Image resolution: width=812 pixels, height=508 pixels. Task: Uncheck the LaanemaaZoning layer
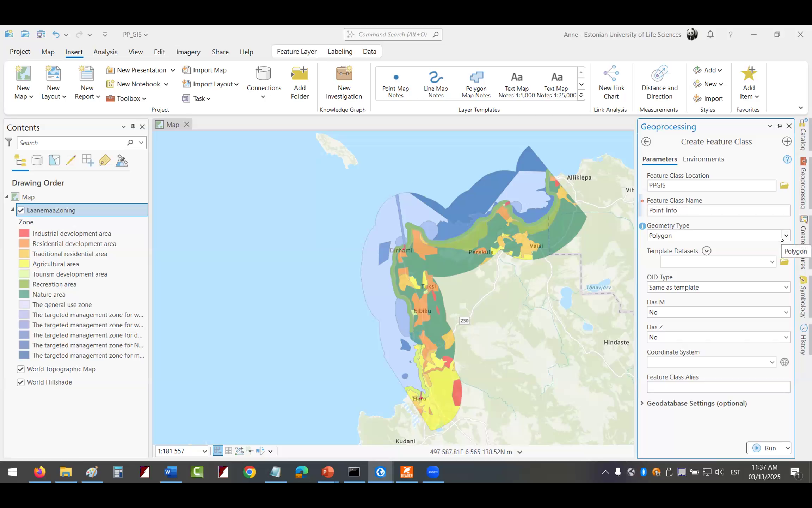(21, 210)
